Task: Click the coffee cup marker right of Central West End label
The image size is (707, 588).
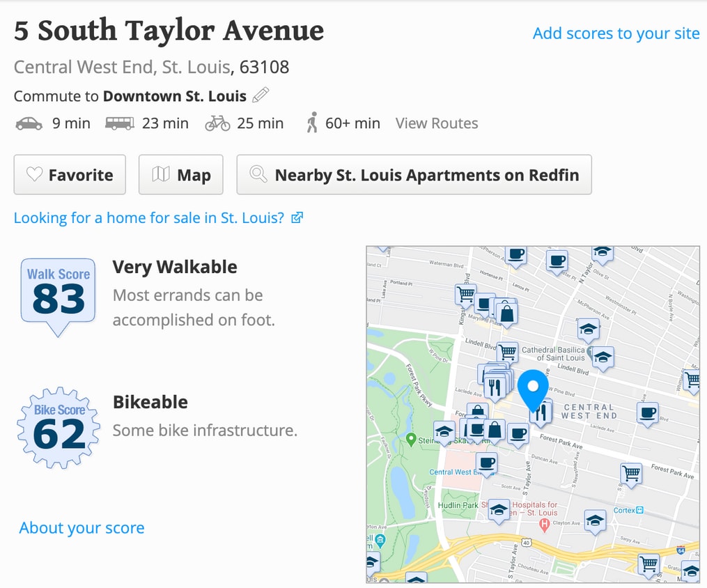Action: click(648, 413)
